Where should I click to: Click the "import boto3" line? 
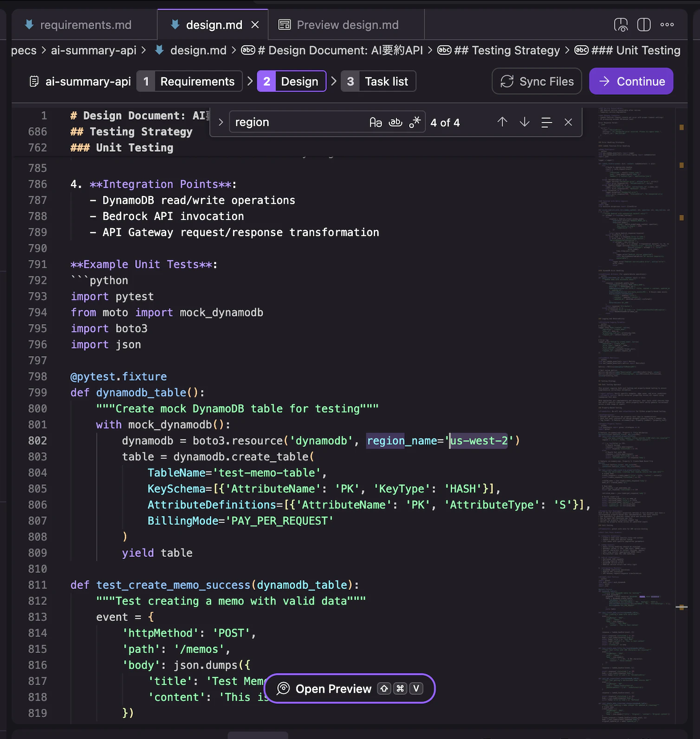[109, 329]
